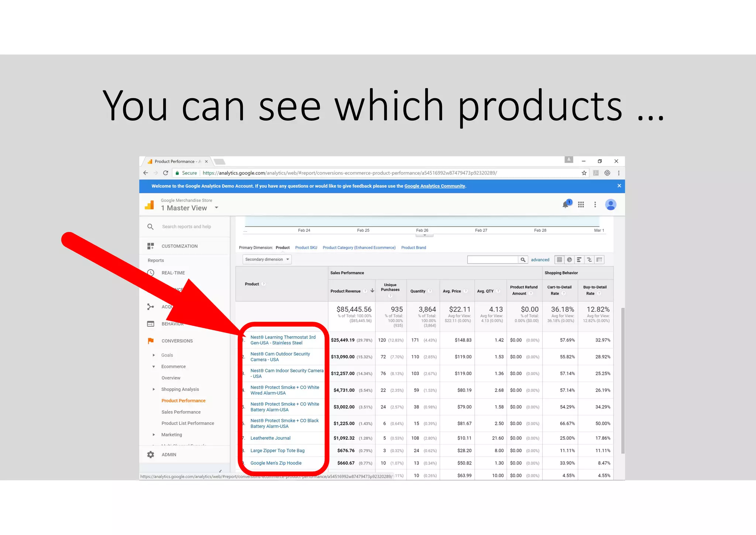Open Nest Cam Outdoor Security Camera product

[x=280, y=357]
